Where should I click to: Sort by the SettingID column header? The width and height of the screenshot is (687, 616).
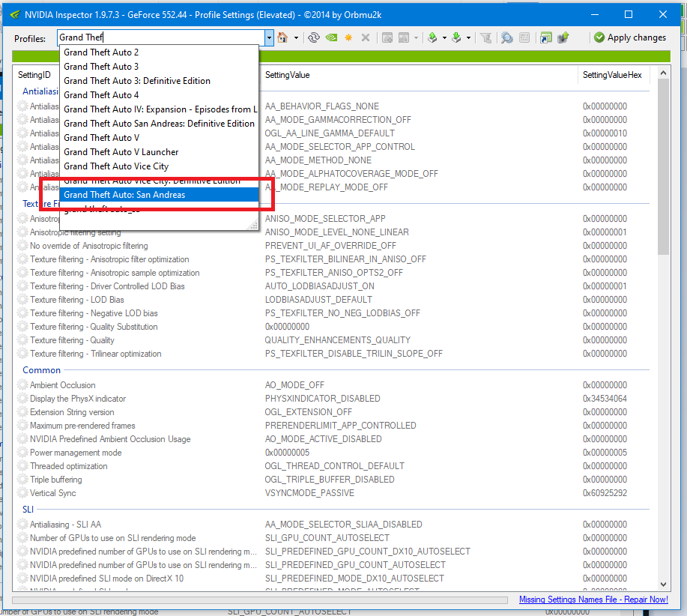coord(34,75)
